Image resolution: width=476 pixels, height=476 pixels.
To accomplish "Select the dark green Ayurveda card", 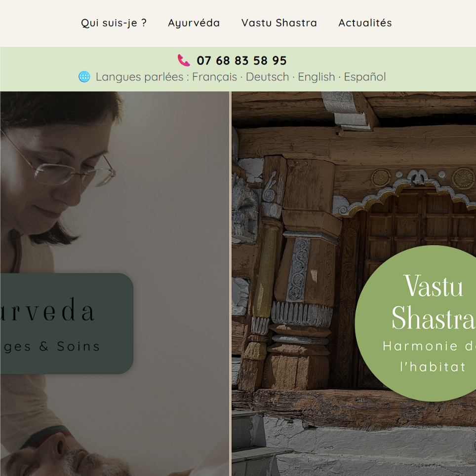I will pyautogui.click(x=67, y=324).
